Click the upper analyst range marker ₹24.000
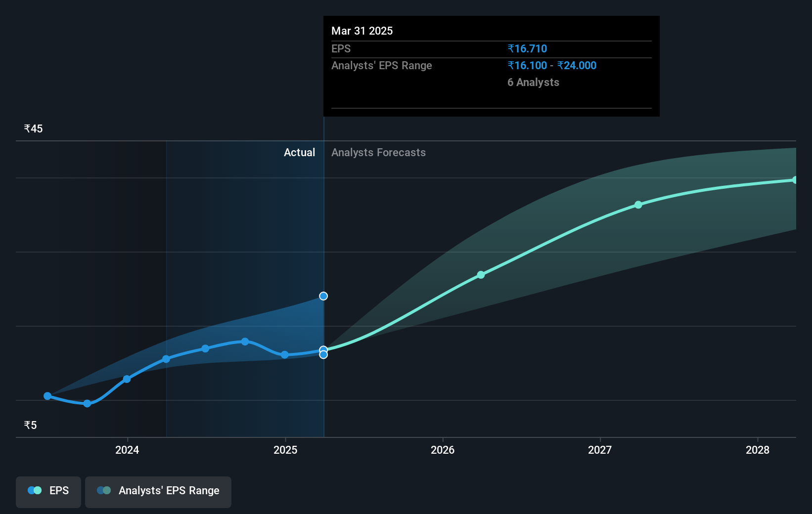Screen dimensions: 812x514 [323, 296]
